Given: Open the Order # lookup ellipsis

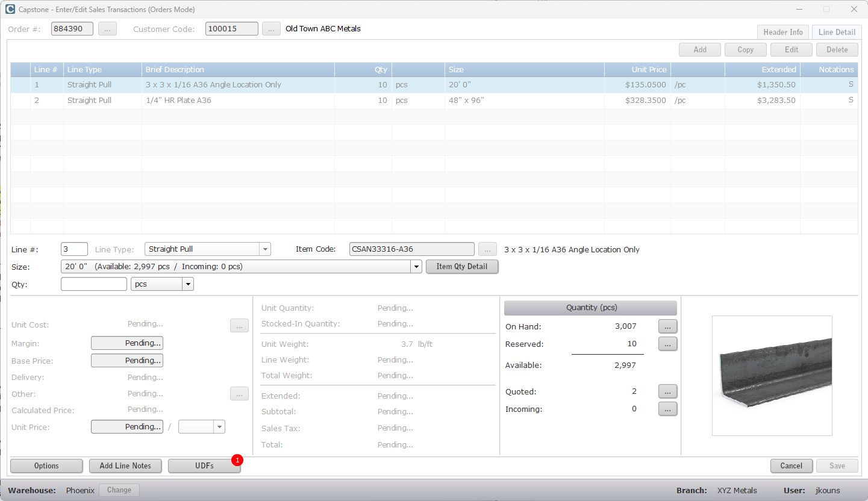Looking at the screenshot, I should [107, 28].
